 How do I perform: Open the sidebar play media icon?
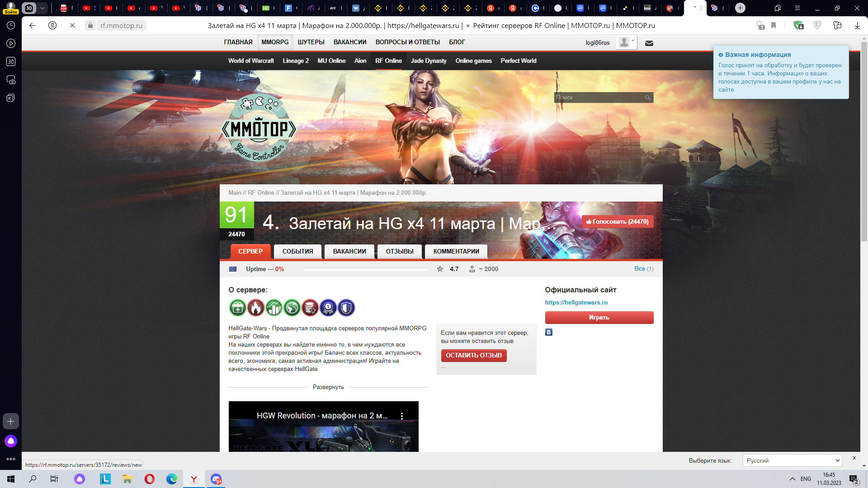(11, 44)
